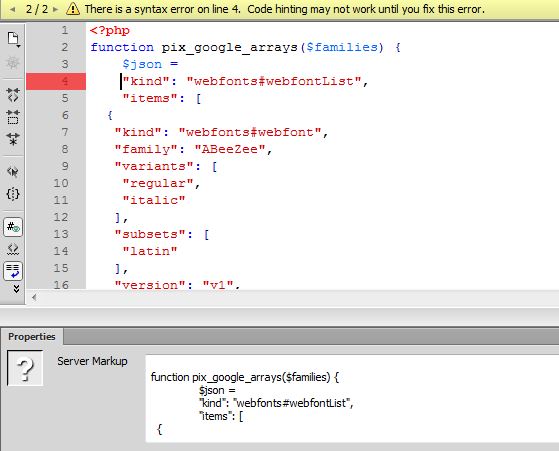Image resolution: width=559 pixels, height=451 pixels.
Task: Click the "variants" key on line 9
Action: point(154,166)
